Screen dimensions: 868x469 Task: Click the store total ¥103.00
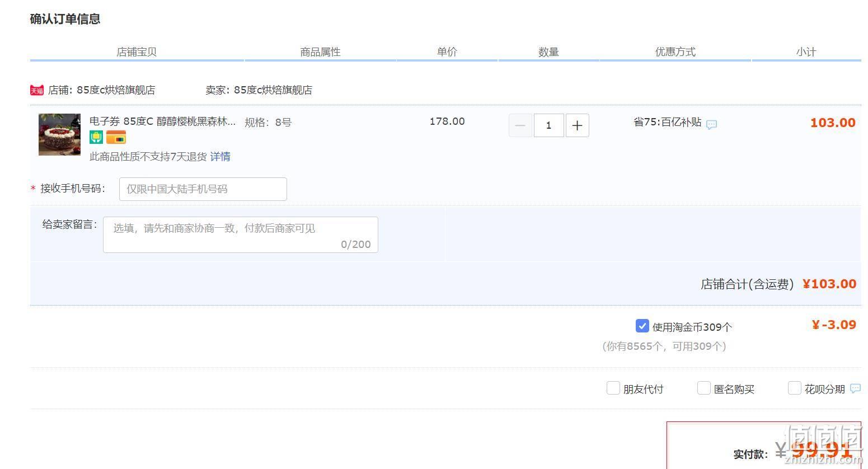click(829, 284)
